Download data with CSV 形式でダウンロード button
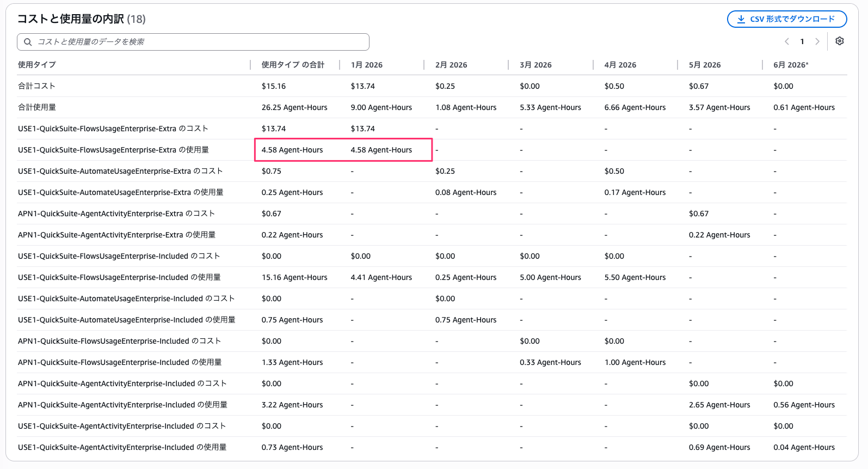The width and height of the screenshot is (868, 469). (787, 19)
